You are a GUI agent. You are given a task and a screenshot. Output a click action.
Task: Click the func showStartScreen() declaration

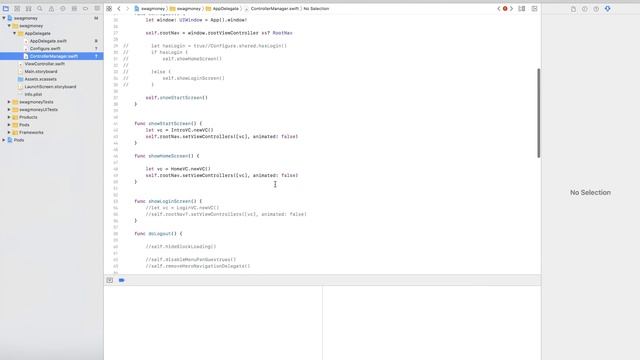click(168, 123)
